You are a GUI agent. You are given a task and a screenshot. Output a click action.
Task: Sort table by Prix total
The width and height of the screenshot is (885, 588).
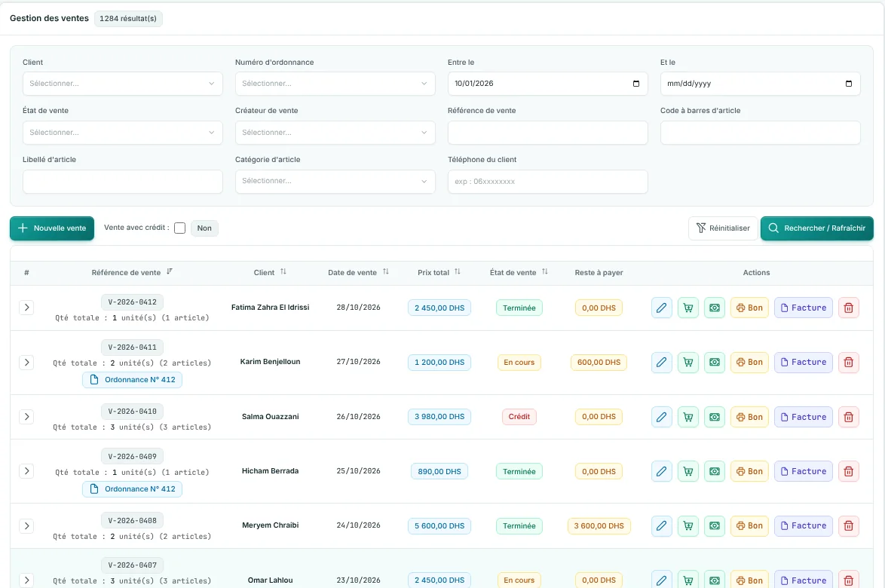pos(458,272)
